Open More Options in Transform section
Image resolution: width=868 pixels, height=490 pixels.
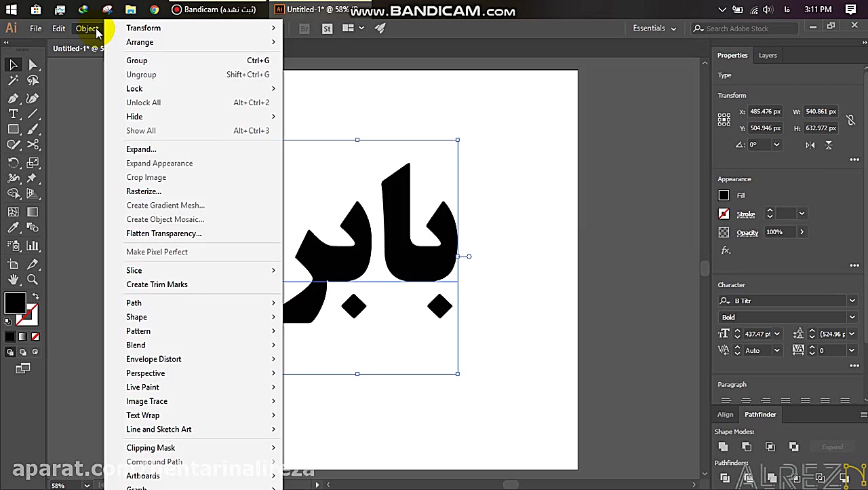pos(854,160)
